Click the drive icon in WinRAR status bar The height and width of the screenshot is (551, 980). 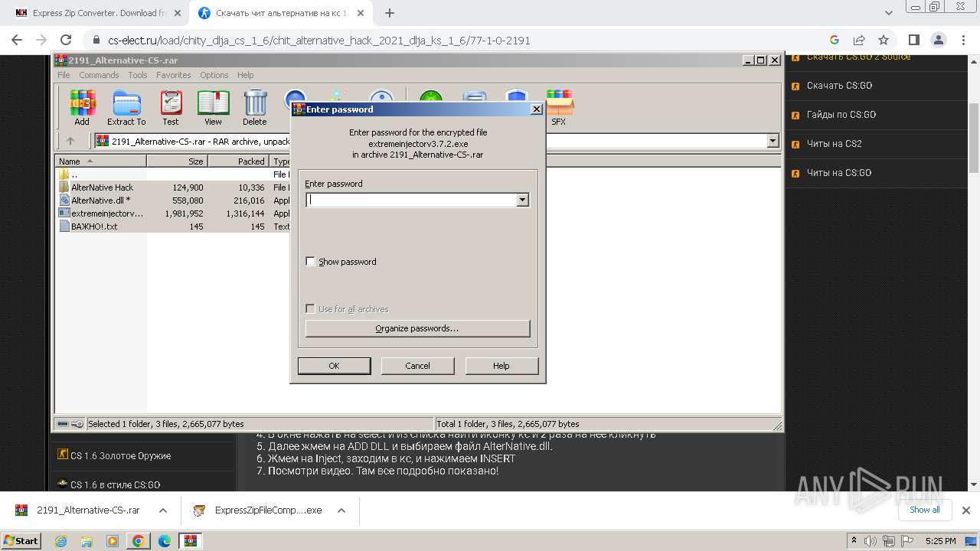click(63, 423)
